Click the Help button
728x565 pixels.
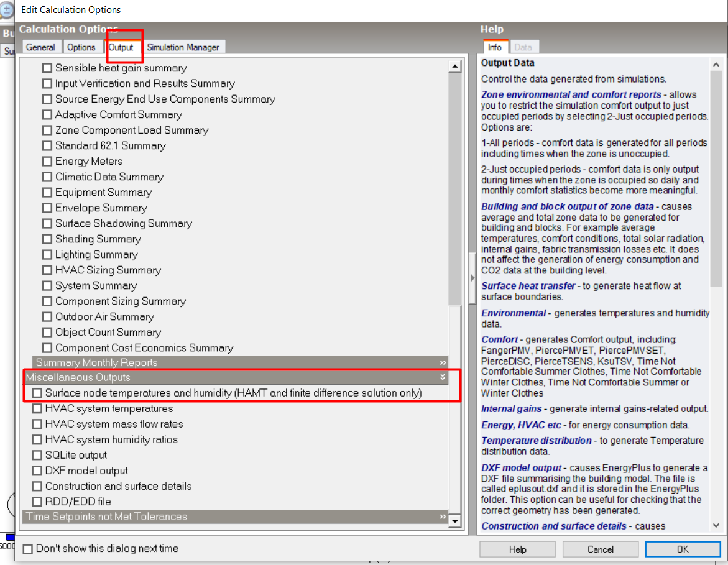518,549
